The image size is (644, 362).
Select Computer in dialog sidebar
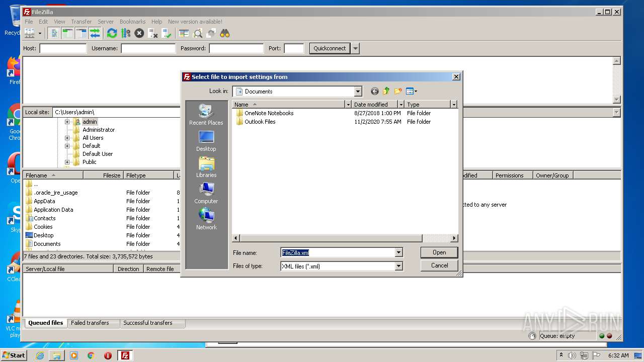pyautogui.click(x=206, y=194)
